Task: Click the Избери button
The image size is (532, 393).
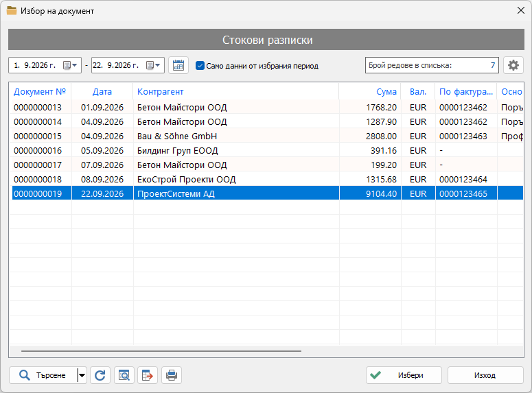Action: coord(404,375)
